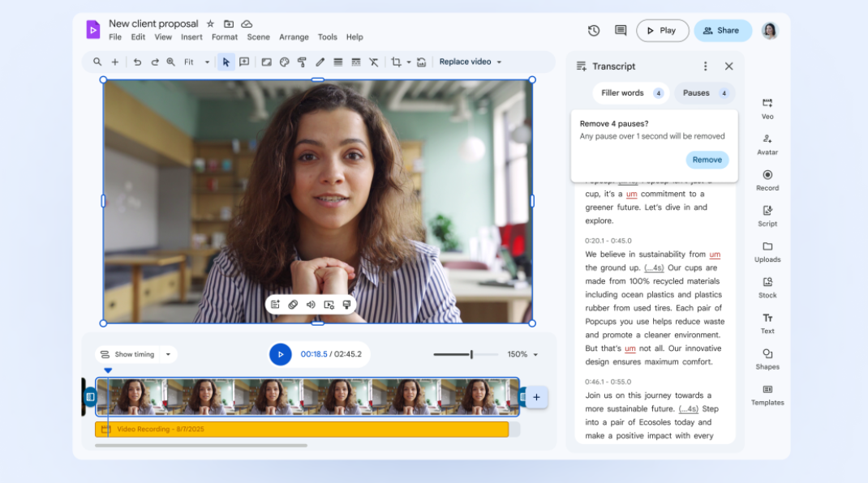Open the Replace video dropdown
Viewport: 868px width, 483px height.
click(470, 62)
